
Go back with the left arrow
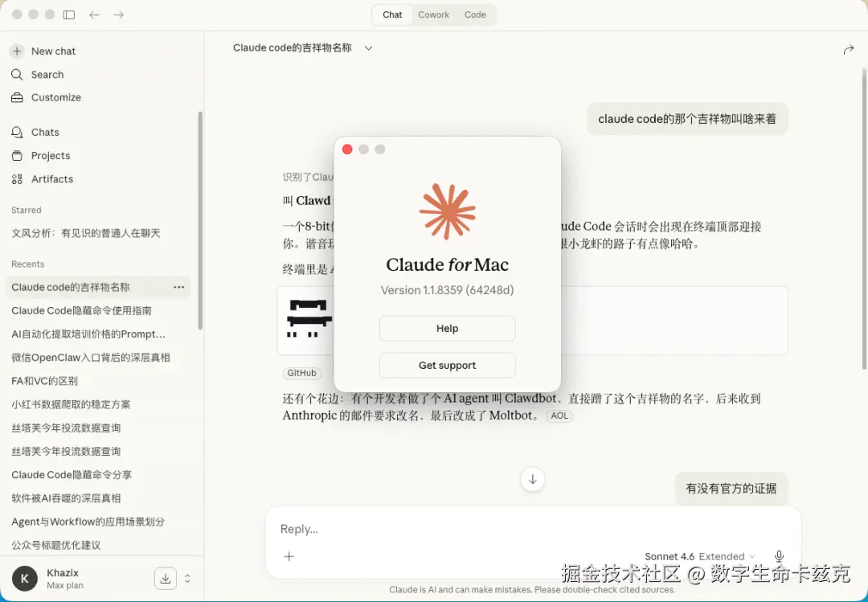click(95, 15)
